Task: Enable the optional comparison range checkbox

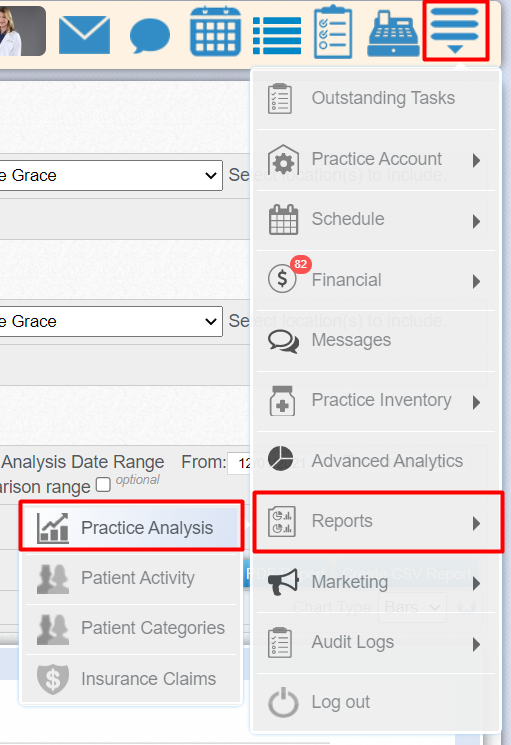Action: tap(103, 485)
